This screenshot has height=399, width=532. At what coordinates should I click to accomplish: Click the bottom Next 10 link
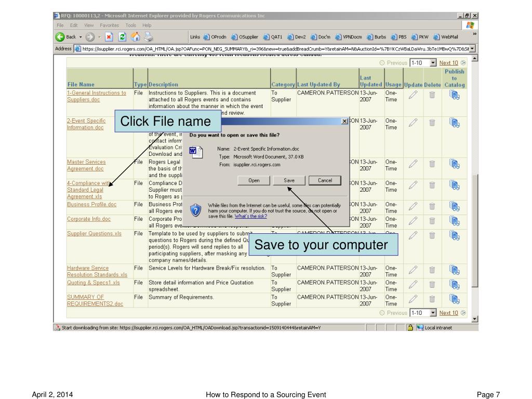pyautogui.click(x=448, y=313)
